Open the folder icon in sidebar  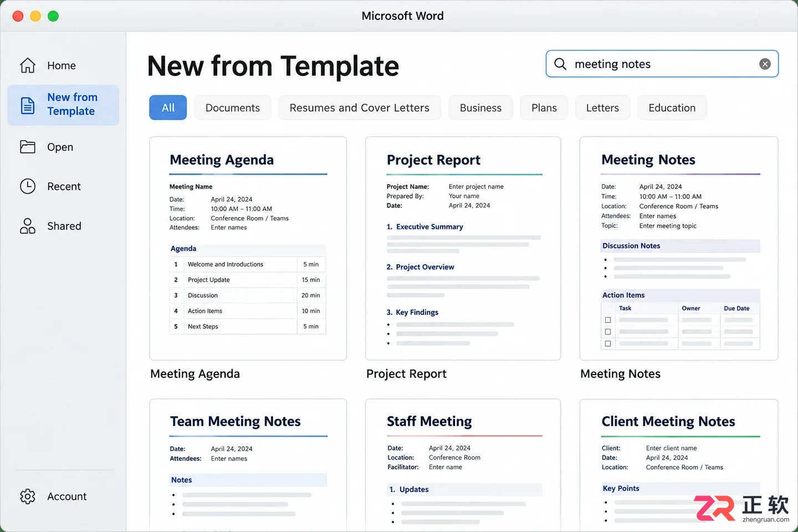[x=28, y=147]
